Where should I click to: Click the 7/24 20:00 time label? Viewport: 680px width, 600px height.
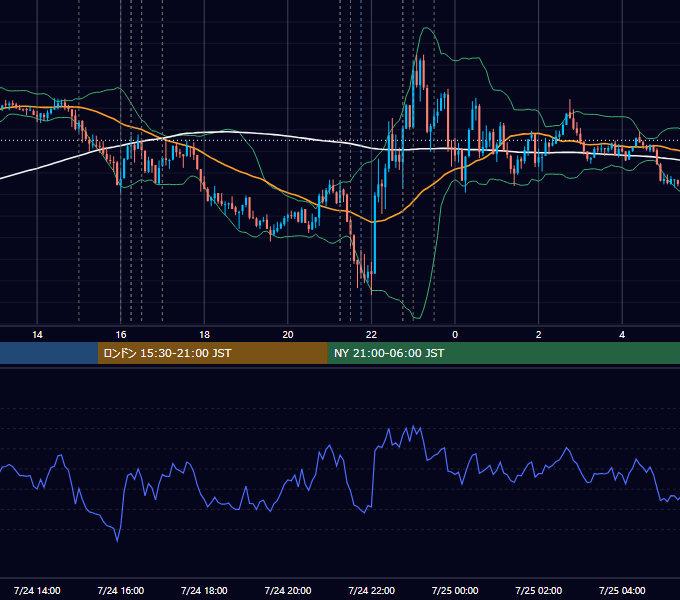288,590
